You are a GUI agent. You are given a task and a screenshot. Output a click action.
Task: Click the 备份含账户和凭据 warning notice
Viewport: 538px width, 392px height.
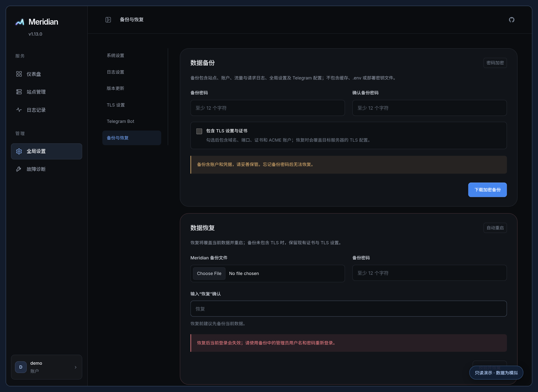(349, 165)
